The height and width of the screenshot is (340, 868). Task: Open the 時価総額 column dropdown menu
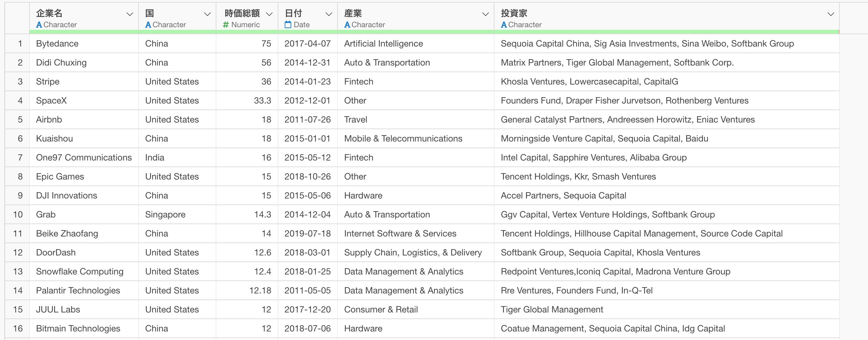[269, 14]
